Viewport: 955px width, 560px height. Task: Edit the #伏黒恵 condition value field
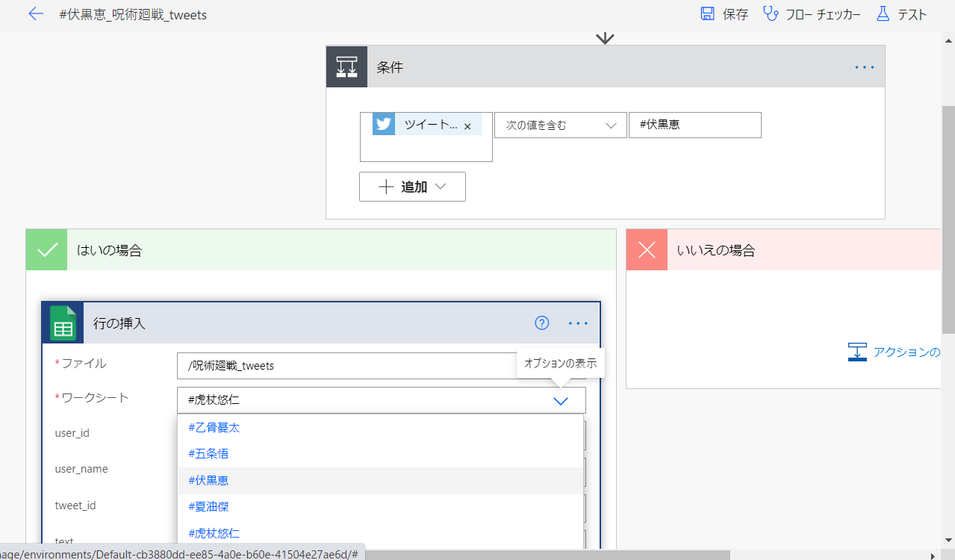pyautogui.click(x=695, y=125)
